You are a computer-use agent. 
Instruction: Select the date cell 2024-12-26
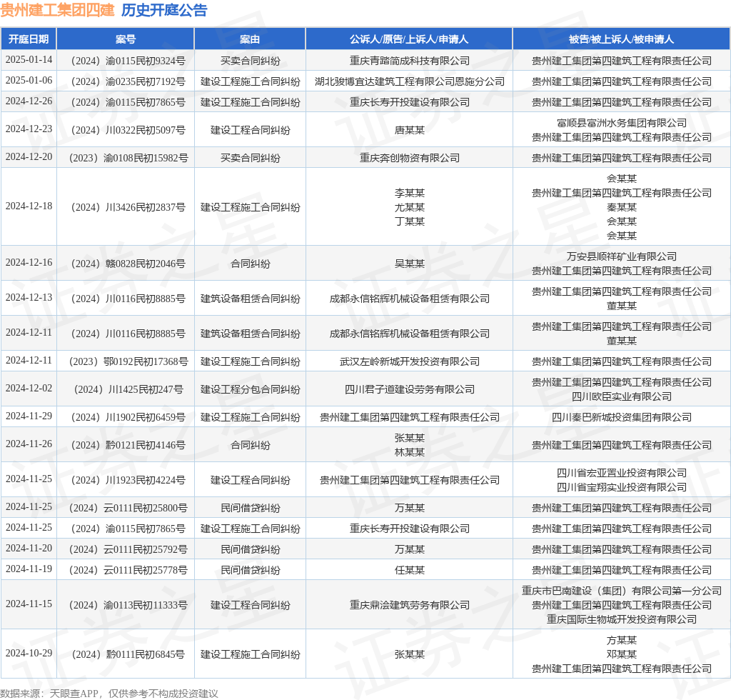29,101
